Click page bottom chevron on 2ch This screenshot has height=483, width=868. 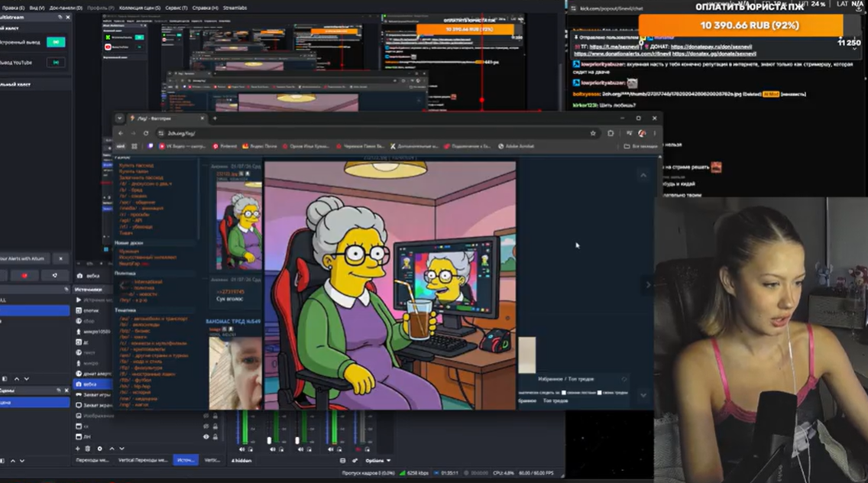(x=643, y=395)
